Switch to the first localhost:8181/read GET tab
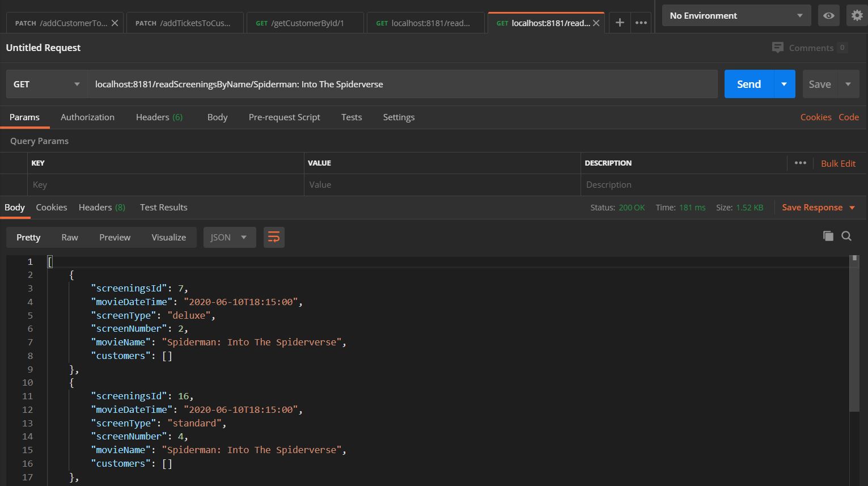This screenshot has height=486, width=868. pyautogui.click(x=425, y=23)
